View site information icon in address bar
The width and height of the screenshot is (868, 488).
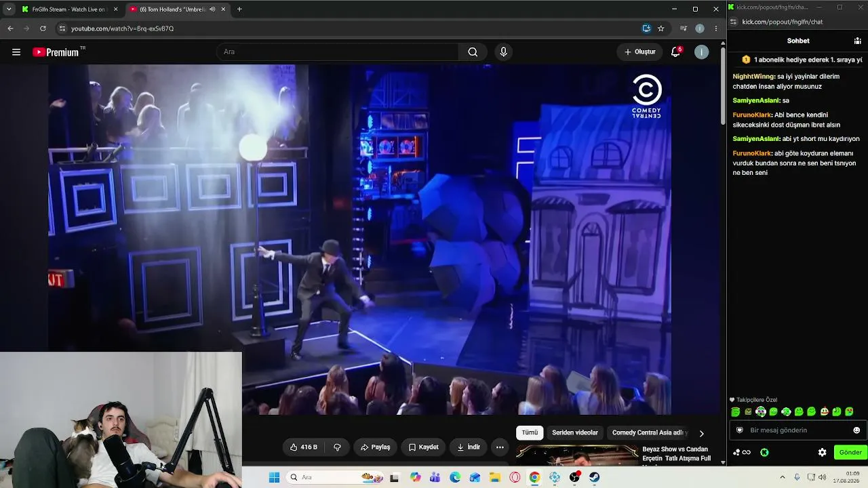(x=62, y=28)
